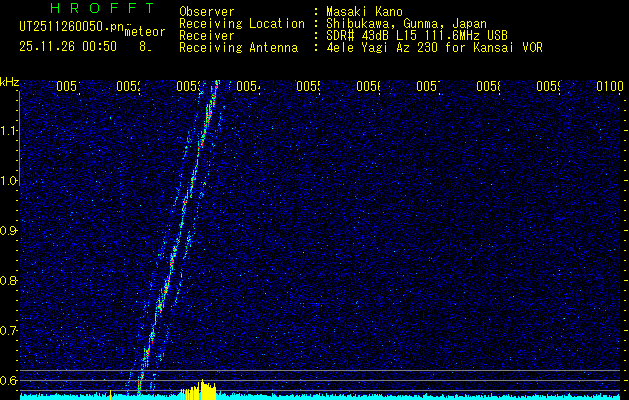The image size is (629, 400).
Task: Select antenna text 4ele Yagi Az 230
Action: [383, 48]
